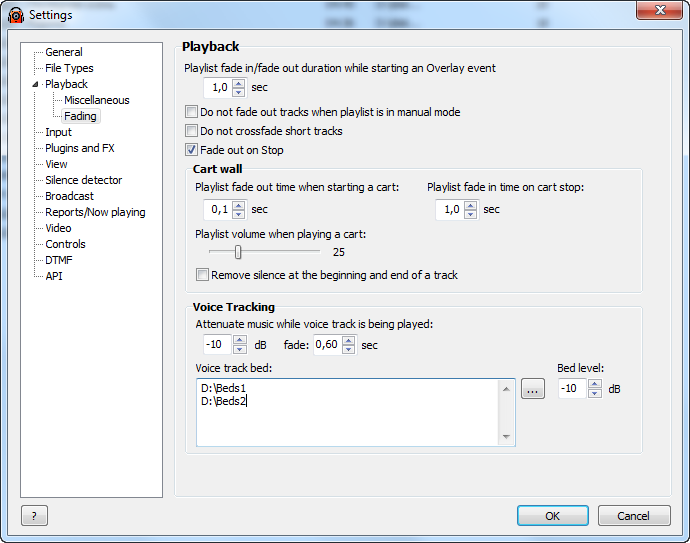The width and height of the screenshot is (690, 543).
Task: Select Silence detector in settings tree
Action: coord(84,180)
